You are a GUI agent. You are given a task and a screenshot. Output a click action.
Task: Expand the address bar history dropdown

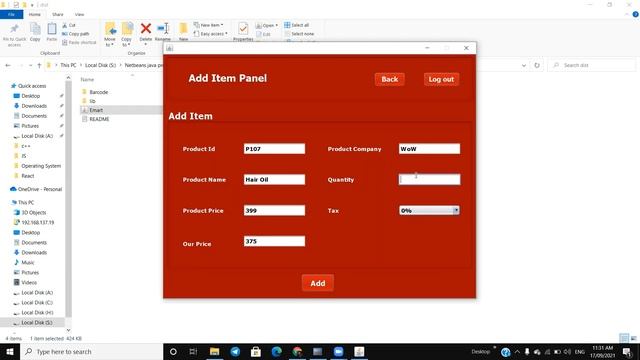[x=524, y=65]
